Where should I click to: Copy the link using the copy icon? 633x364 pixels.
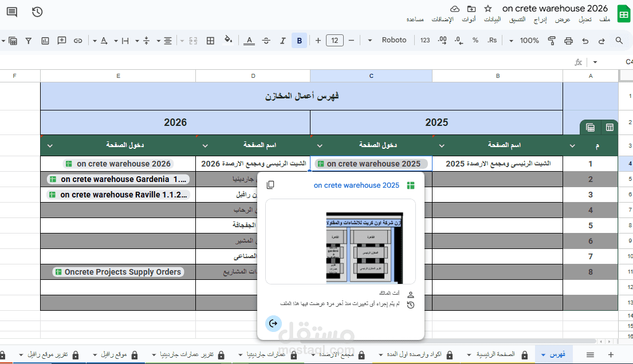coord(270,185)
